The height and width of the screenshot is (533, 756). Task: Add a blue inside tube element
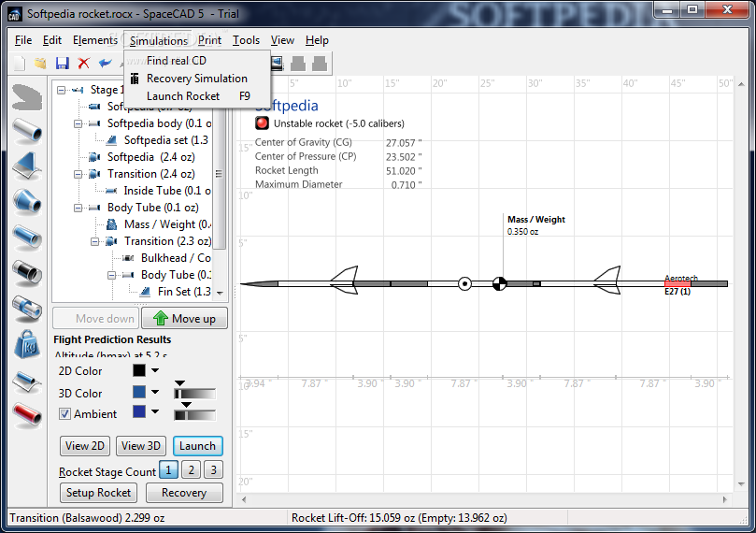[x=27, y=238]
